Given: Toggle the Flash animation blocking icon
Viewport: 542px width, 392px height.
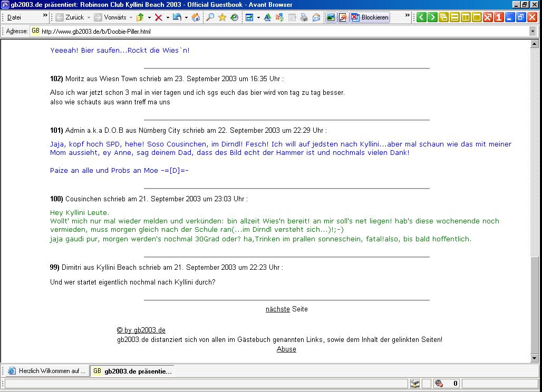Looking at the screenshot, I should [343, 17].
